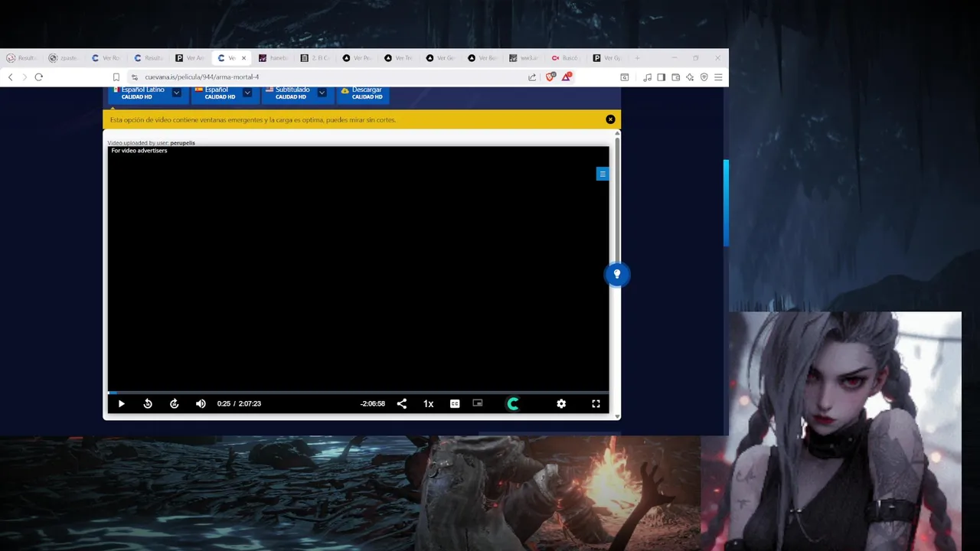Screen dimensions: 980x551
Task: Click the screenshot icon left of the music note
Action: [625, 77]
